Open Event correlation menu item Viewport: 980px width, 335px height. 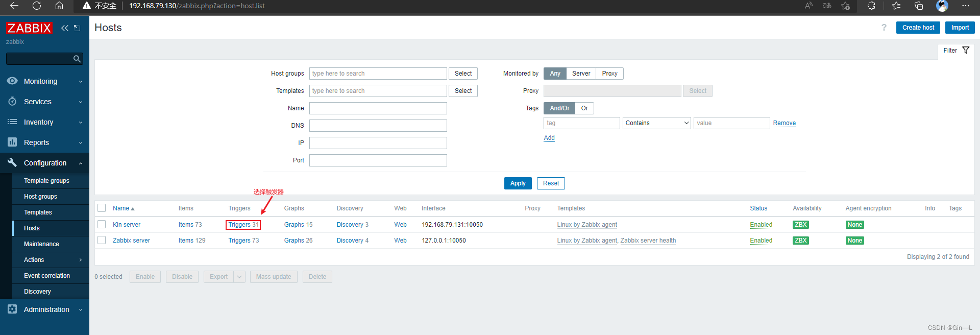tap(51, 276)
